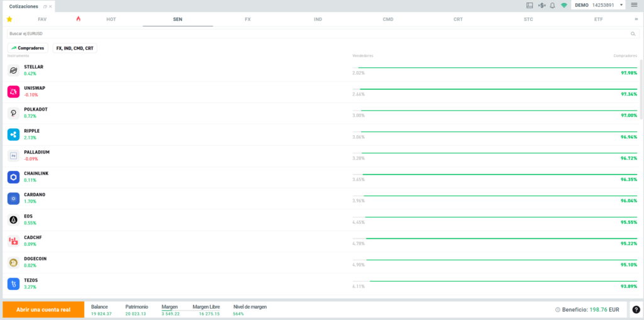Click the 4.78% sellers value for CADCHF
The height and width of the screenshot is (320, 644).
pos(358,243)
